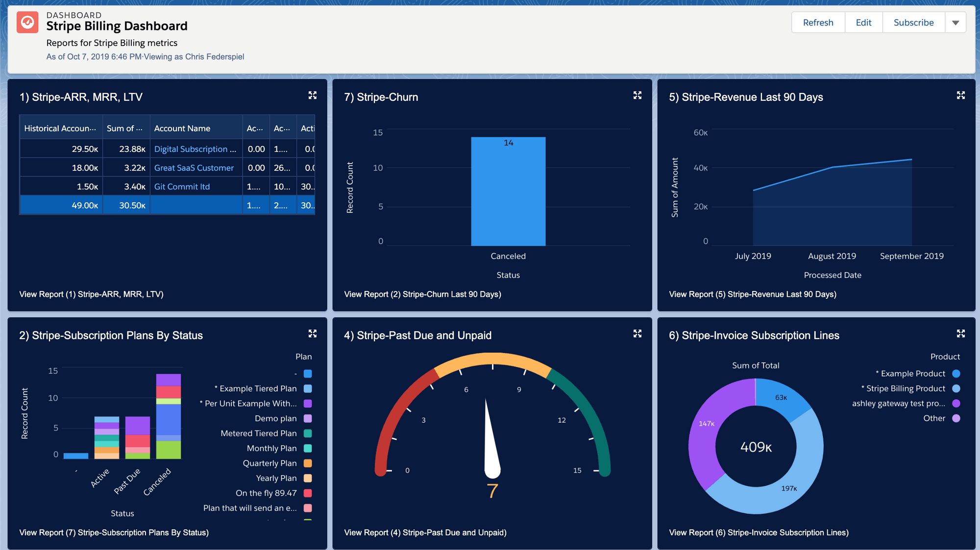980x550 pixels.
Task: Click the On the fly 89.47 swatch
Action: 308,493
